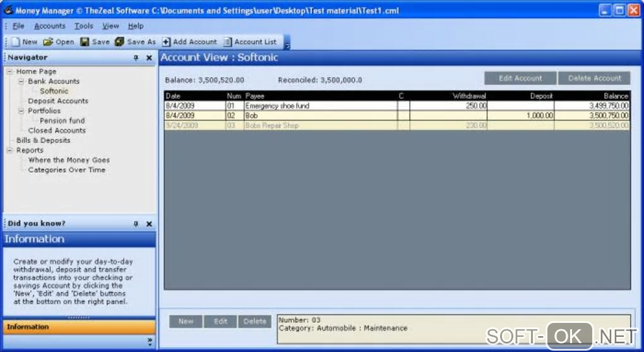This screenshot has width=644, height=352.
Task: Open the File menu
Action: click(x=18, y=26)
